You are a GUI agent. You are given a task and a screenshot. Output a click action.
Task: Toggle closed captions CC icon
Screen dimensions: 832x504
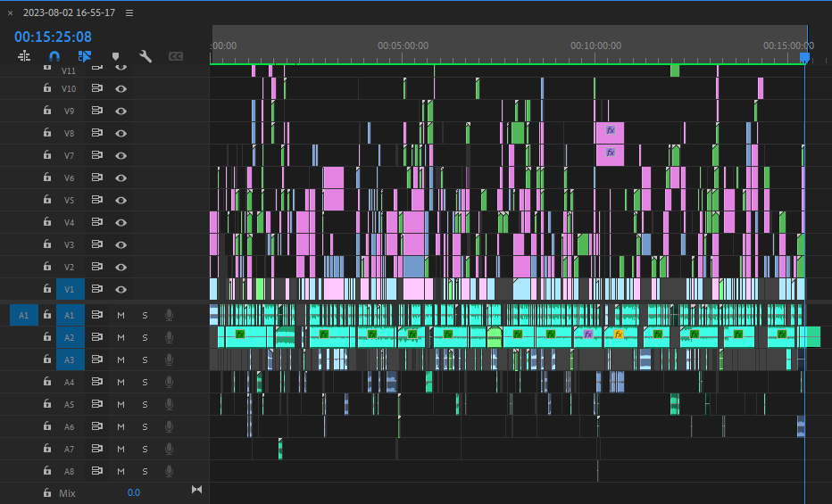click(x=176, y=56)
